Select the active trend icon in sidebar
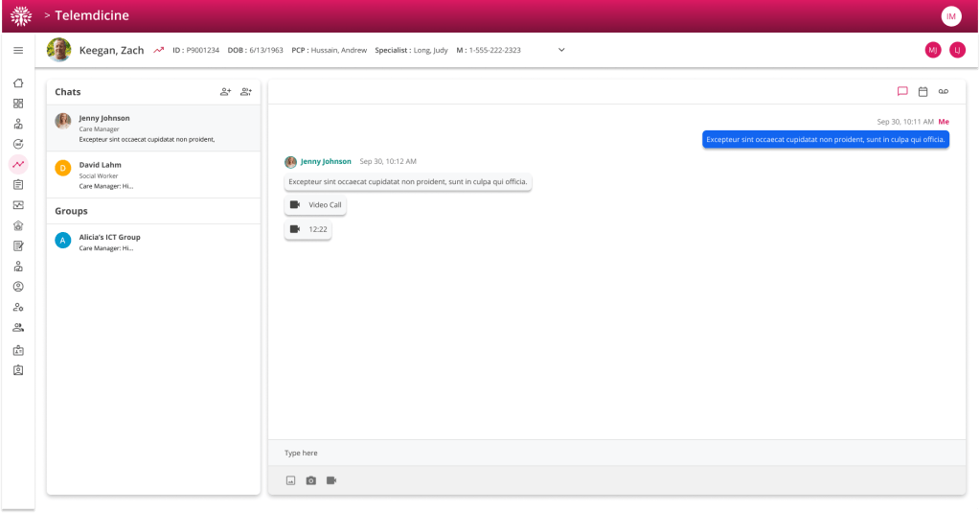Screen dimensions: 980x513 [x=18, y=164]
